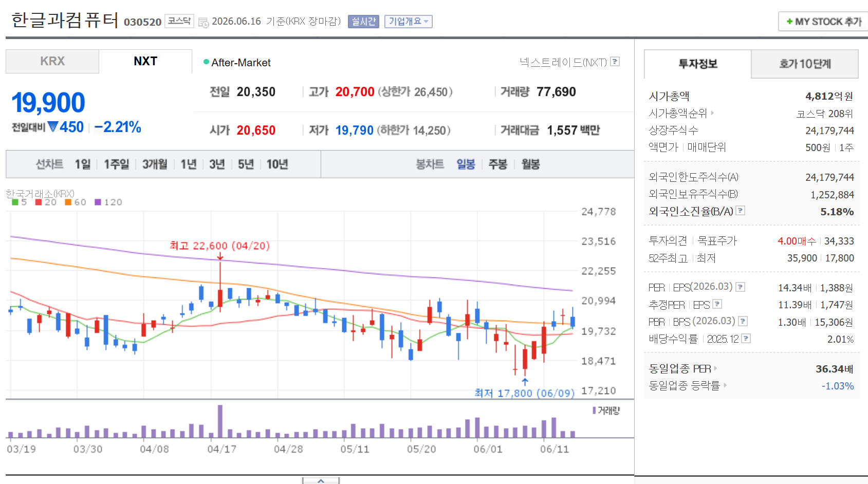The height and width of the screenshot is (484, 868).
Task: Collapse the chart with the bottom arrow handle
Action: point(321,481)
